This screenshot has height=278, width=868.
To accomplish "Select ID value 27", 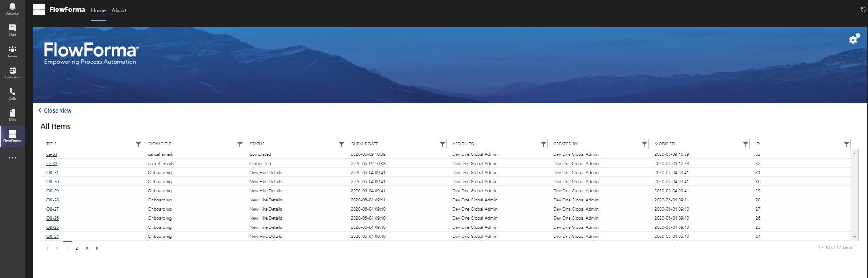I will tap(758, 209).
